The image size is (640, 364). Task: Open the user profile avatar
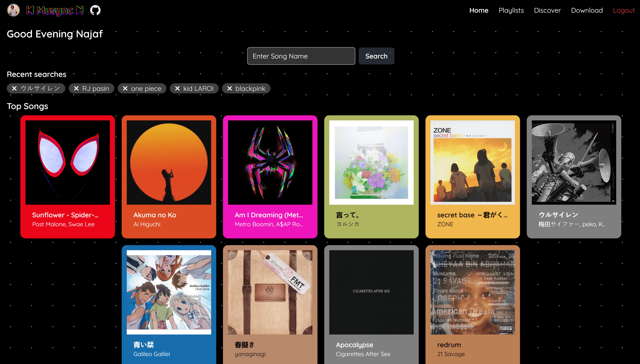pyautogui.click(x=14, y=10)
